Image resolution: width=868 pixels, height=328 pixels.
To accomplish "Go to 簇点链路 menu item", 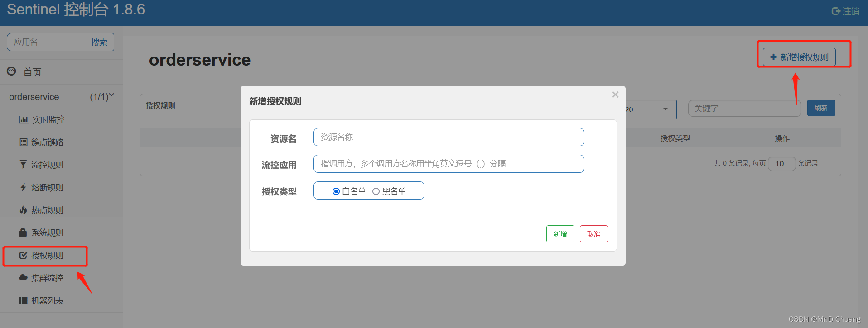I will pos(48,142).
